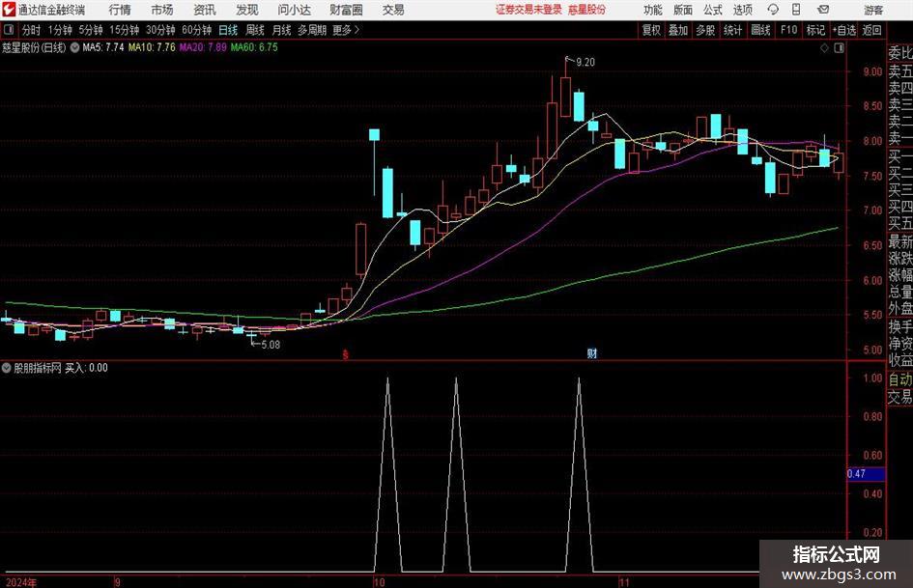The width and height of the screenshot is (913, 588).
Task: Expand the 更多 periods chevron
Action: 357,30
